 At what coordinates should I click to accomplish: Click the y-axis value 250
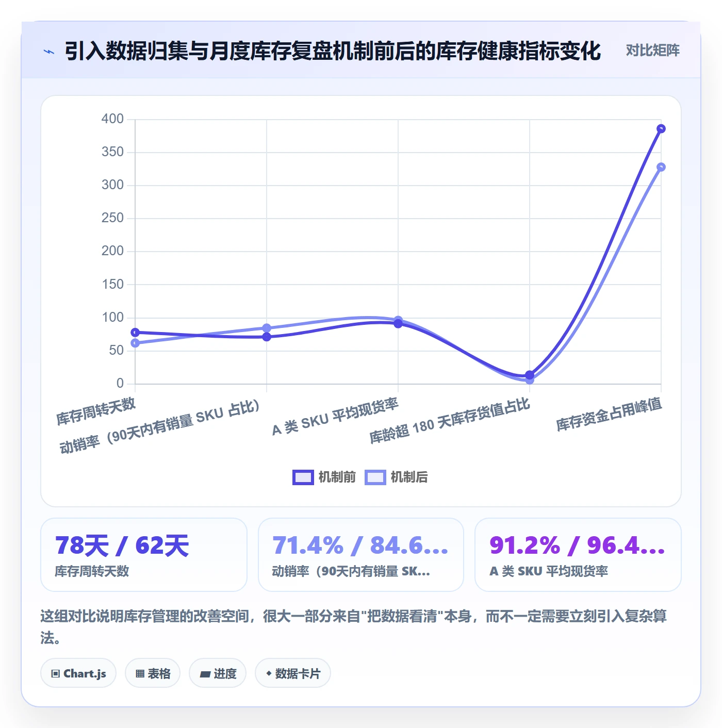coord(112,218)
